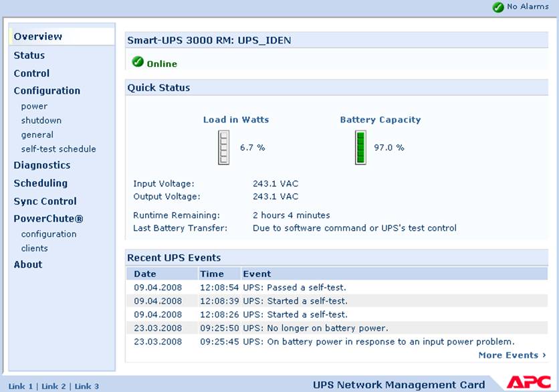Click the 09:25:50 time cell
Image resolution: width=559 pixels, height=392 pixels.
coord(219,328)
